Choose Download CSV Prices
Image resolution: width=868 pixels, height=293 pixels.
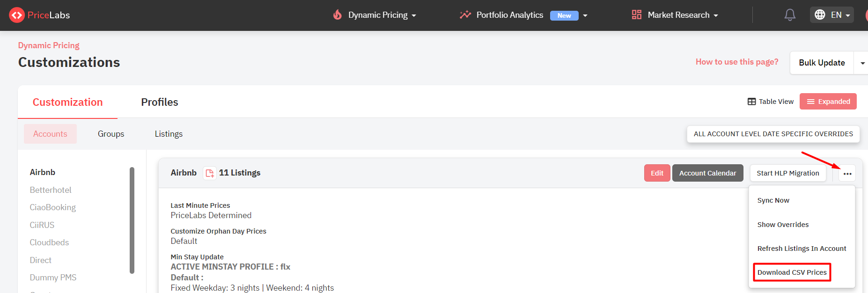pos(792,272)
